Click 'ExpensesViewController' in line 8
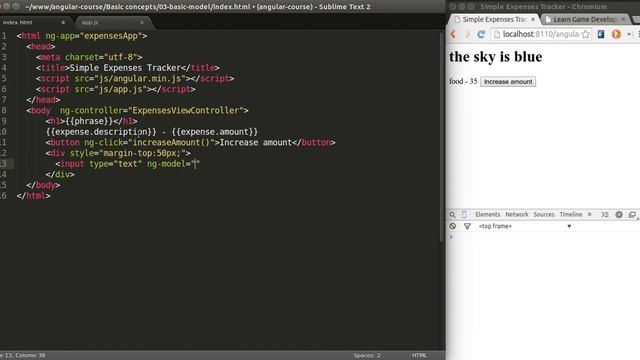640x360 pixels. (x=186, y=111)
